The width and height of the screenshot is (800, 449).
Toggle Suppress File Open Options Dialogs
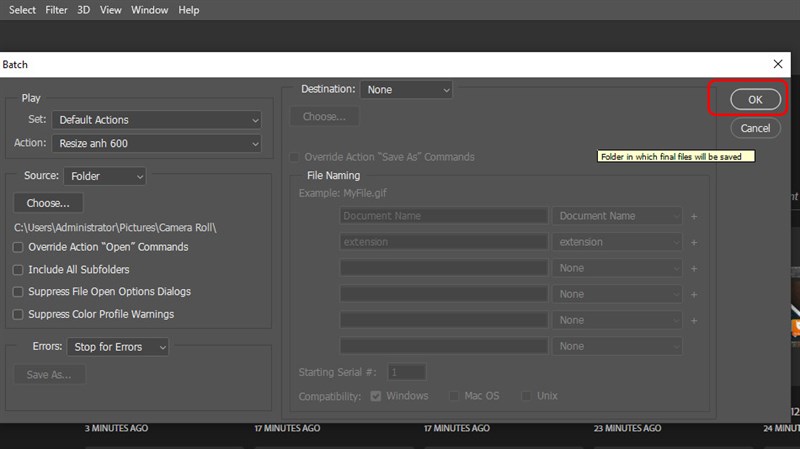(x=18, y=292)
